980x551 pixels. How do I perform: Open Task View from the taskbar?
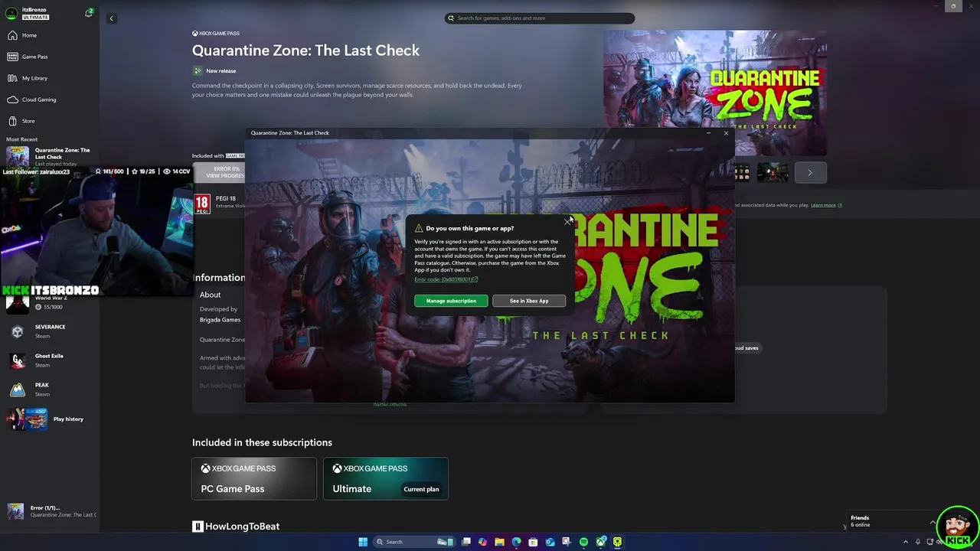(465, 542)
